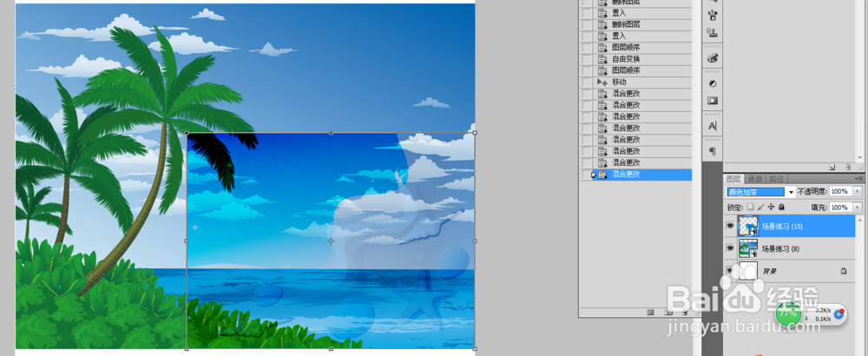Click right-middle transform handle on canvas

[475, 241]
